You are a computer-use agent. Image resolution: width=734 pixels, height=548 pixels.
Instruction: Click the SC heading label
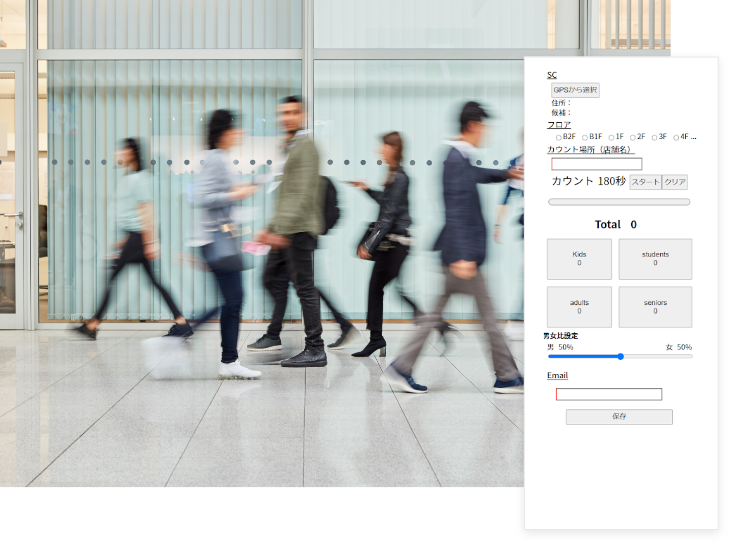(552, 75)
